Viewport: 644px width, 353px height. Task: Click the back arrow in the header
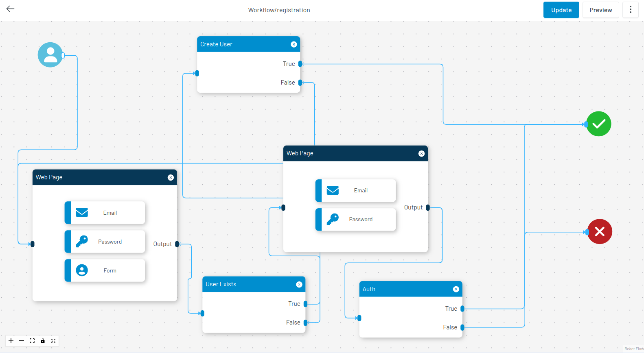[11, 9]
